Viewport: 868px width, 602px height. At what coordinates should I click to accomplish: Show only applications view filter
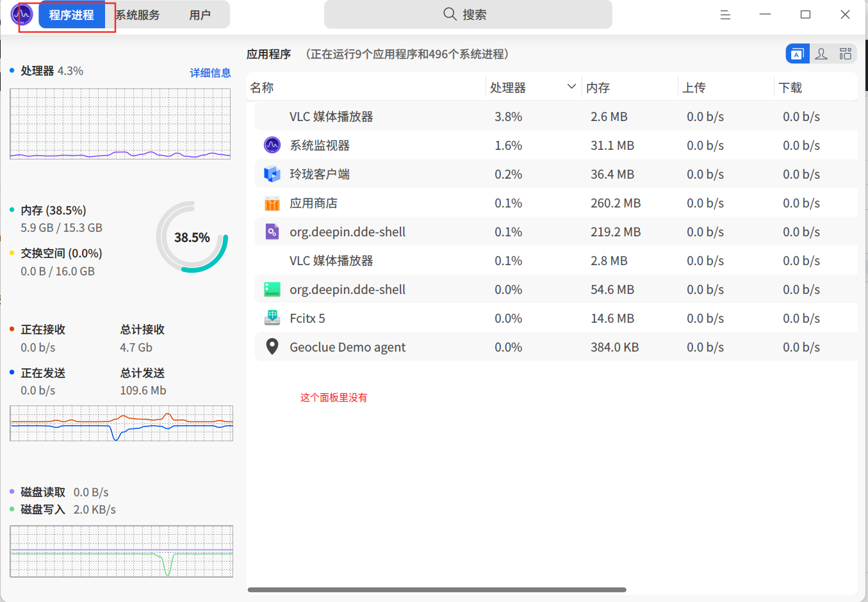[x=797, y=54]
